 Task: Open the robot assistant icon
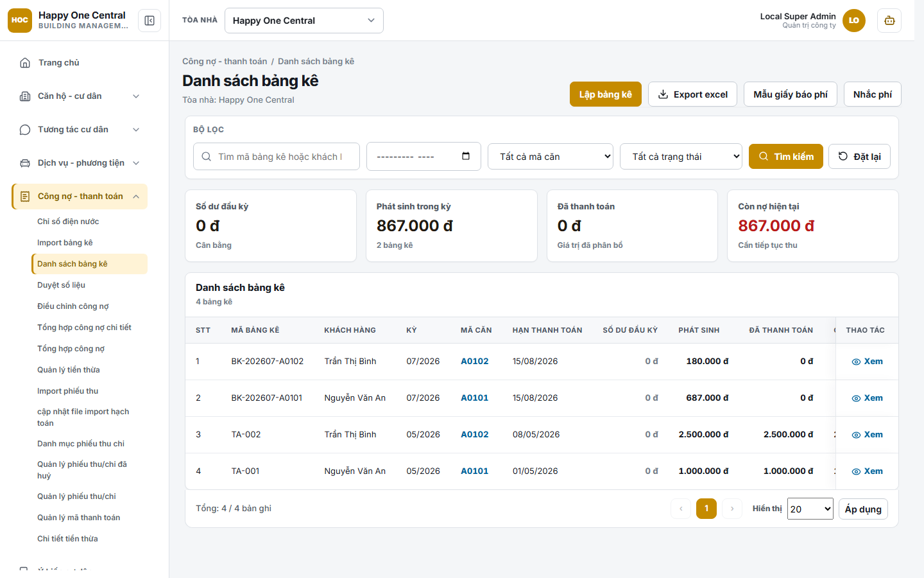pos(889,21)
